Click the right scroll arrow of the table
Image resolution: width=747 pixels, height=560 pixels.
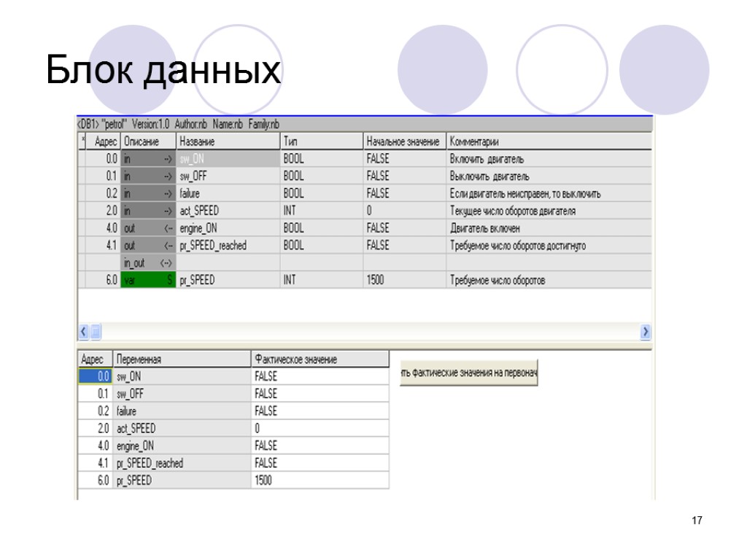[646, 332]
